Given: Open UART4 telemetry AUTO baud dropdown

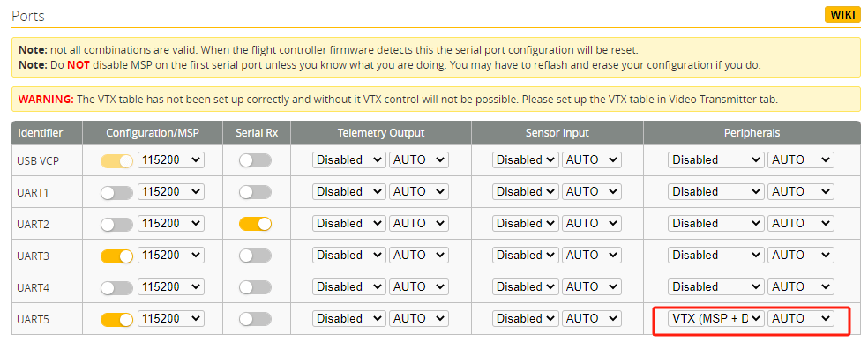Looking at the screenshot, I should pos(419,287).
